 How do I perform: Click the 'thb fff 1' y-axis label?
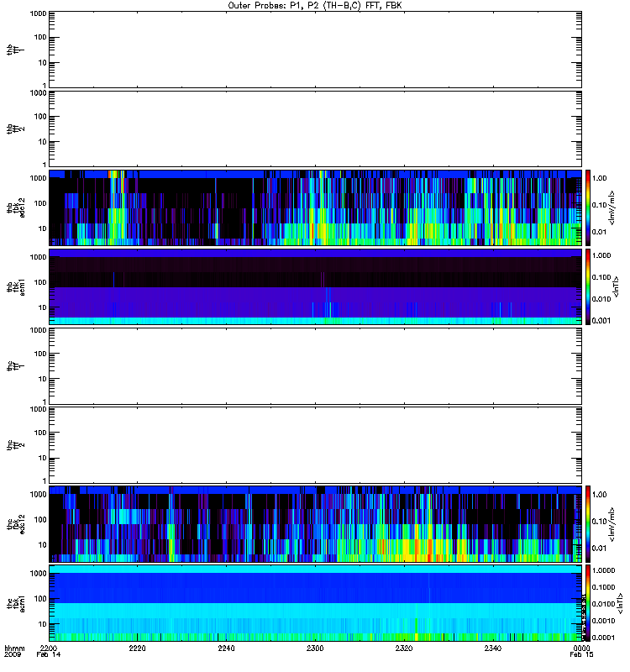click(15, 50)
